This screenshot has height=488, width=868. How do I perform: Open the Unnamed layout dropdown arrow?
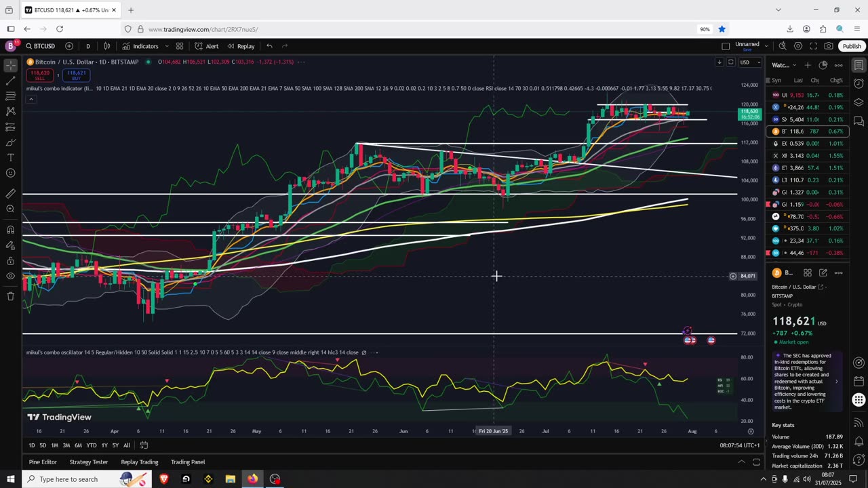(x=766, y=46)
